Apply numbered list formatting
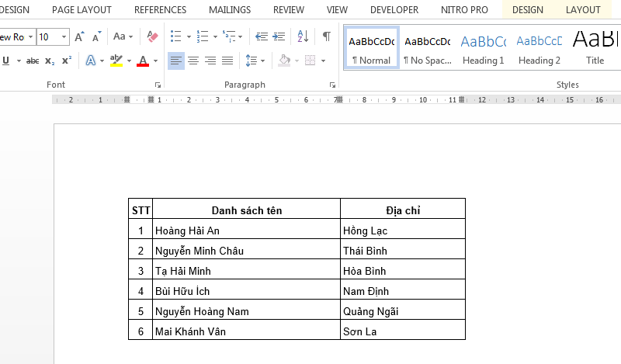Image resolution: width=621 pixels, height=364 pixels. (x=203, y=36)
